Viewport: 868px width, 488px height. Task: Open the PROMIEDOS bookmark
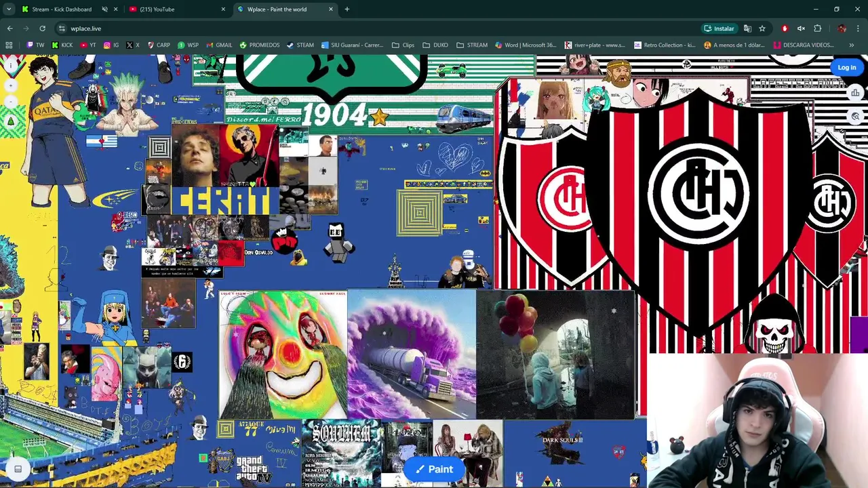click(259, 45)
